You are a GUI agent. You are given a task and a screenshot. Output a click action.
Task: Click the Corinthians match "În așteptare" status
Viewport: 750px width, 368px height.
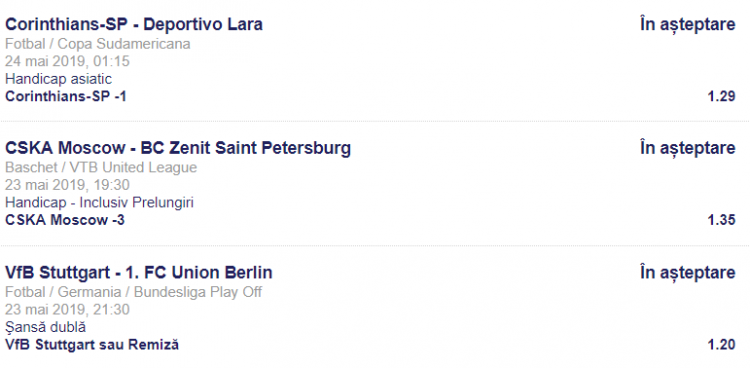687,25
